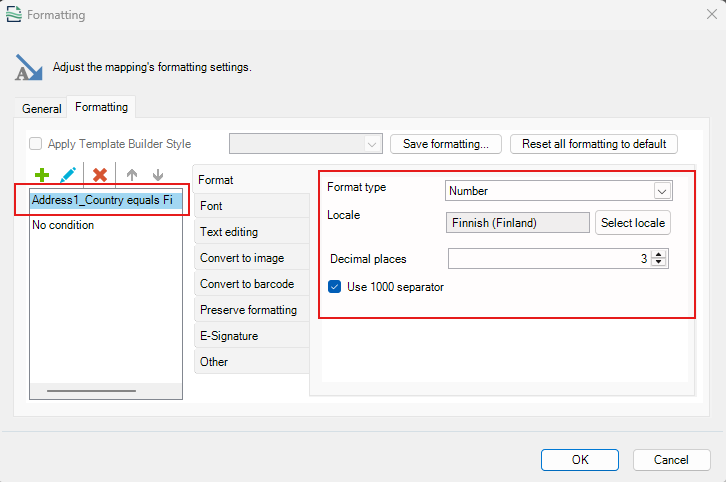
Task: Click the Save formatting... button
Action: (445, 144)
